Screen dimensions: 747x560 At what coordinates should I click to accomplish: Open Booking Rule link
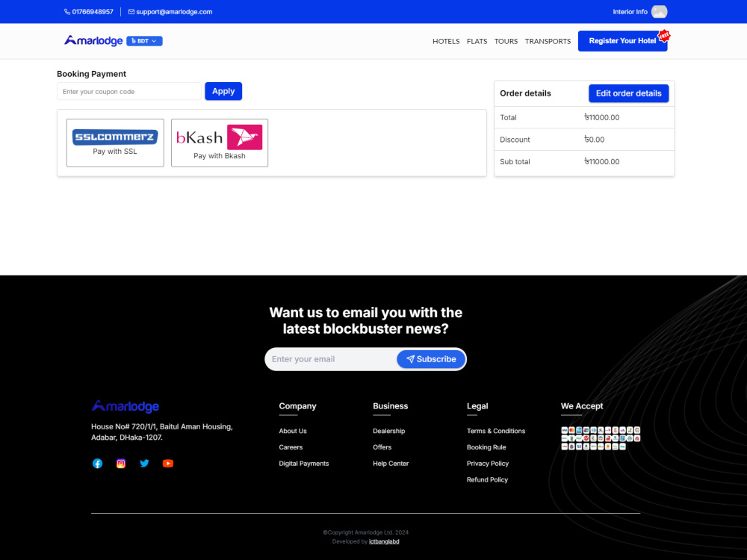click(486, 447)
